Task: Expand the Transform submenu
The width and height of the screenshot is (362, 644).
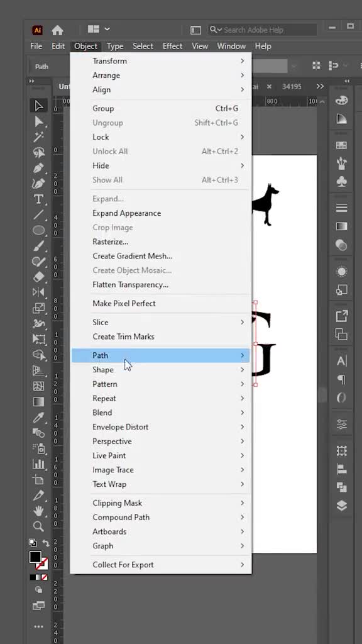Action: pyautogui.click(x=161, y=61)
